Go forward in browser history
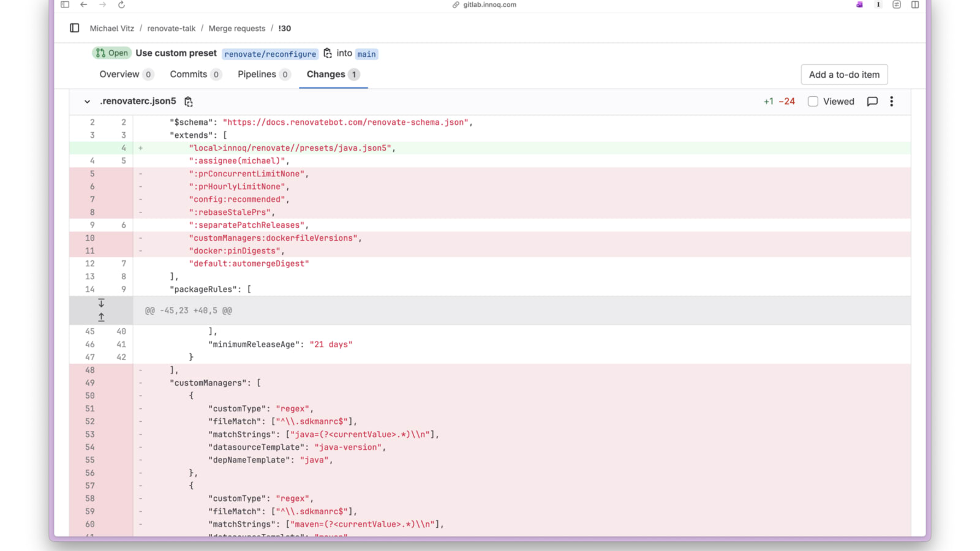Viewport: 980px width, 551px height. click(102, 5)
